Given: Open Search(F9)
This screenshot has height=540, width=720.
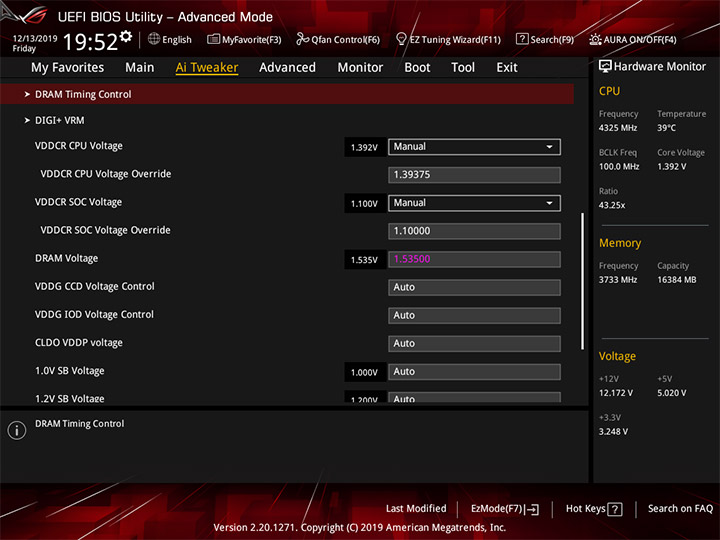Looking at the screenshot, I should point(545,39).
